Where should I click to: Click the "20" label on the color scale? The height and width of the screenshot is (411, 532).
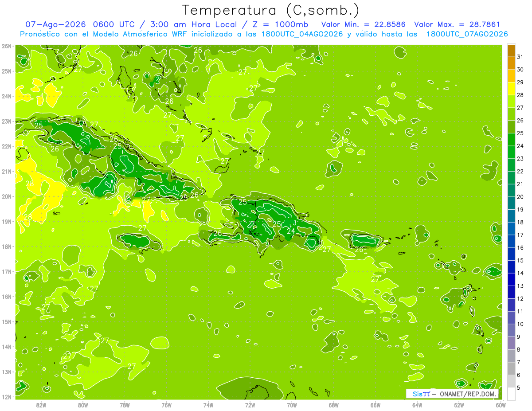(x=520, y=196)
